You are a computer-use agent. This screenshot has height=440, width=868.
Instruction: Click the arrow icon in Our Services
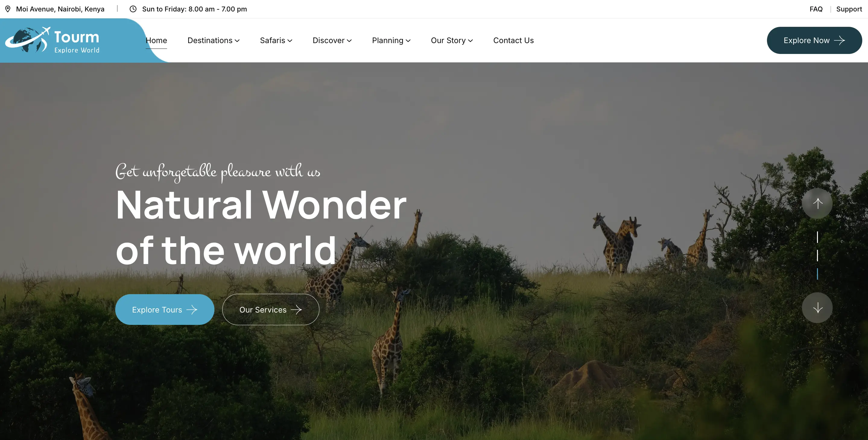coord(296,310)
